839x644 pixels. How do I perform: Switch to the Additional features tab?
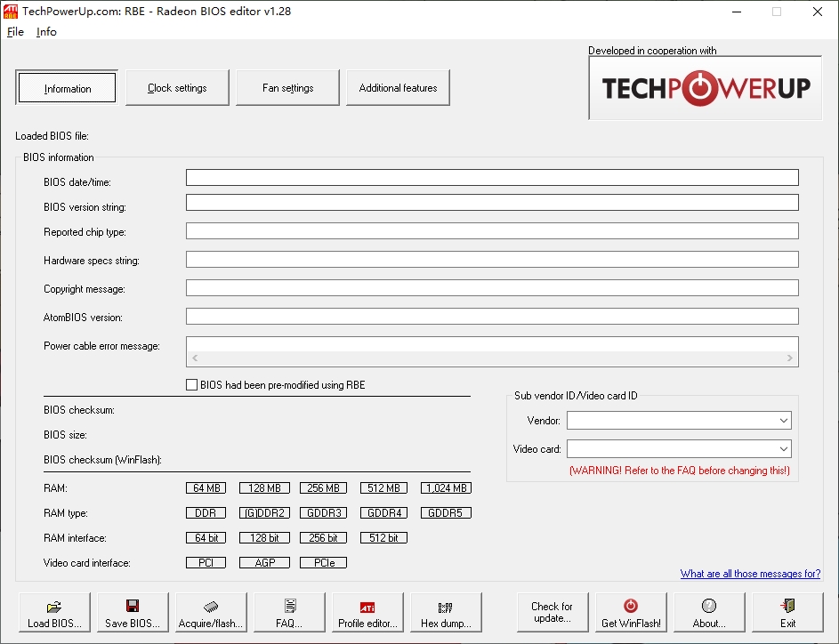coord(398,87)
